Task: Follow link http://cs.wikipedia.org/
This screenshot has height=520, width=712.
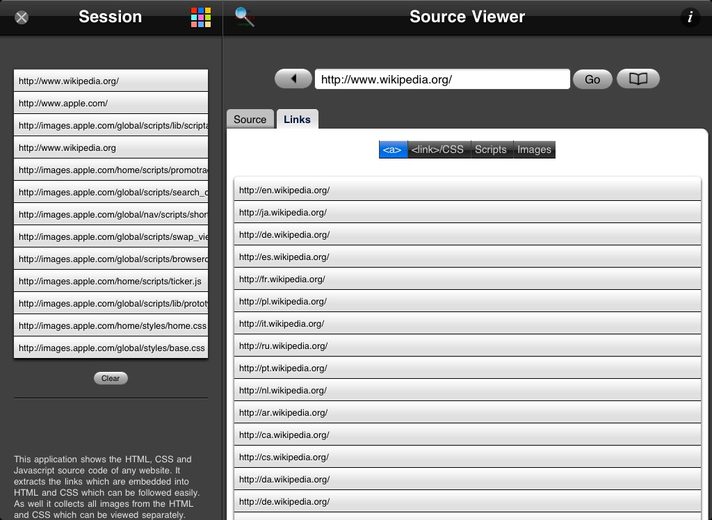Action: point(468,457)
